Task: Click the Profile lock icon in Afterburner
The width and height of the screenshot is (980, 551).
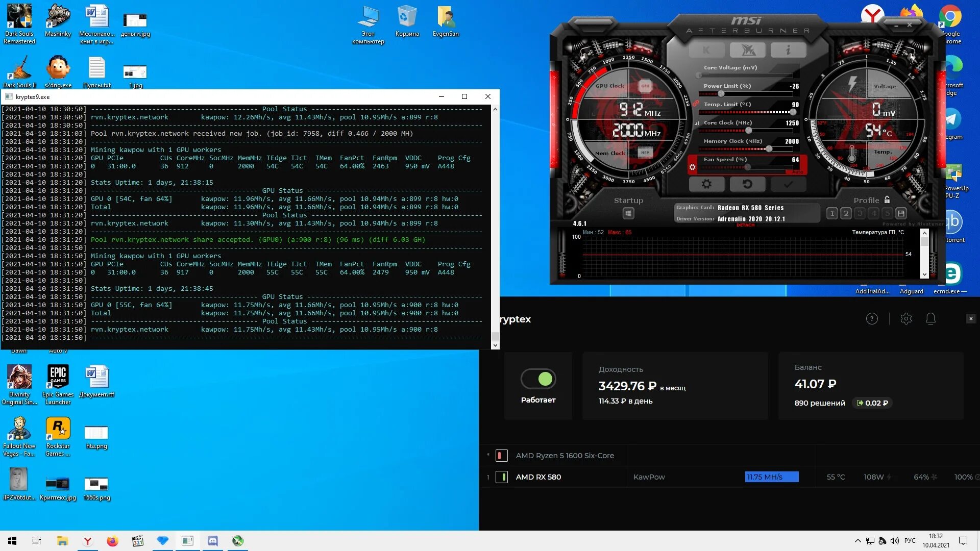Action: tap(887, 199)
